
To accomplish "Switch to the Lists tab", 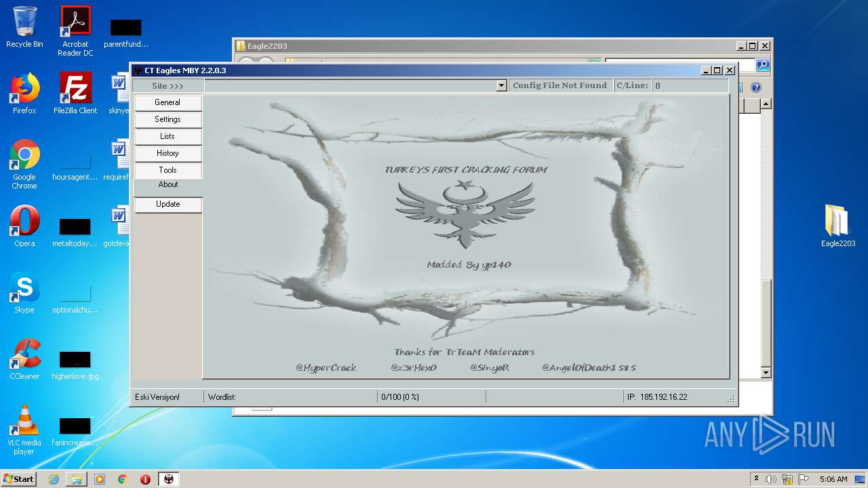I will [167, 136].
